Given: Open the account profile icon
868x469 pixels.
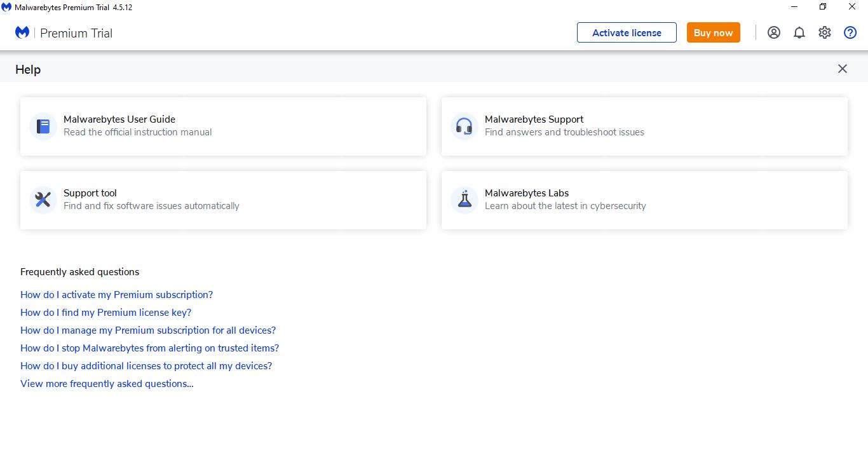Looking at the screenshot, I should 774,32.
